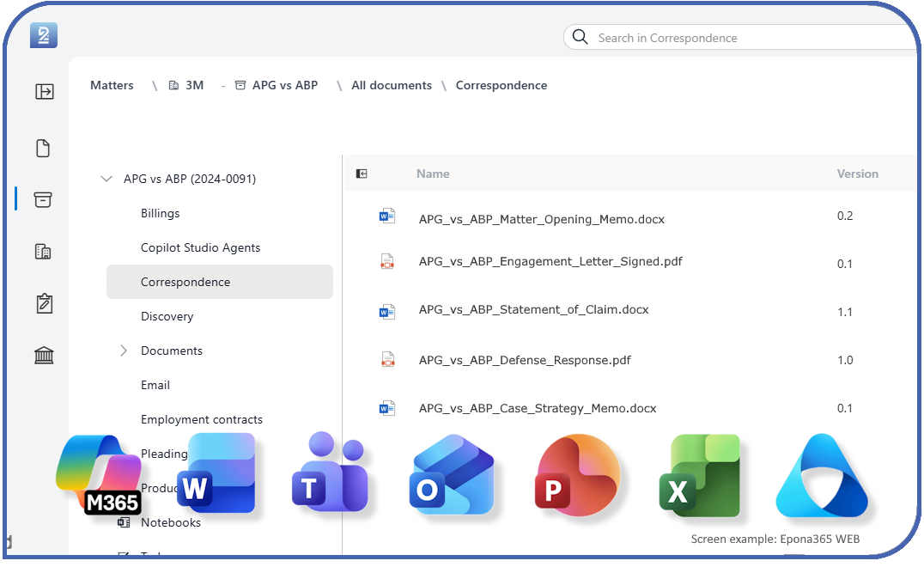Click the Epona365 logo icon

pyautogui.click(x=44, y=35)
